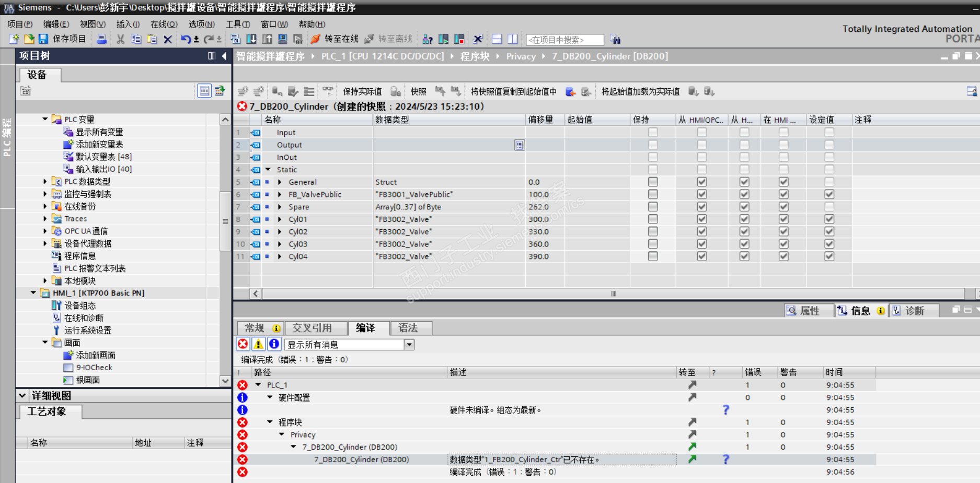Toggle 保持 checkbox for General row

pos(653,182)
